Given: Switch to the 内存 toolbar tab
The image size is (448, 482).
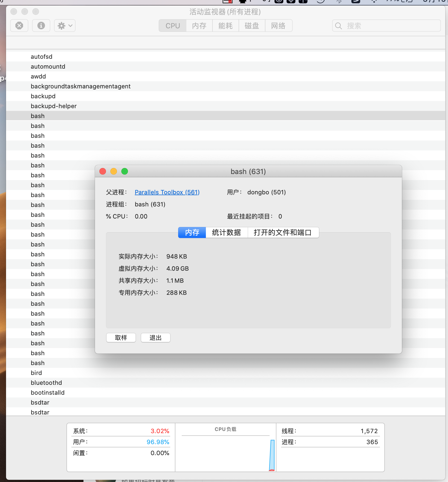Looking at the screenshot, I should pos(199,26).
